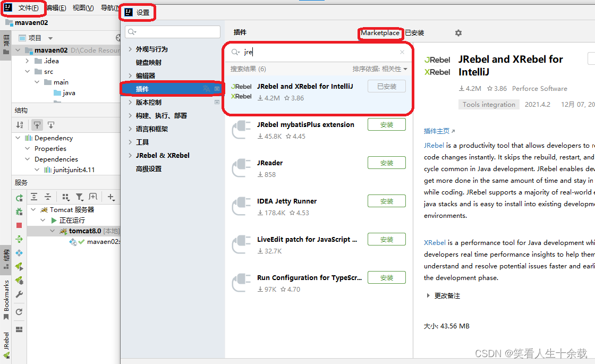Run with JRebel rocket icon
This screenshot has height=364, width=595.
pyautogui.click(x=19, y=266)
